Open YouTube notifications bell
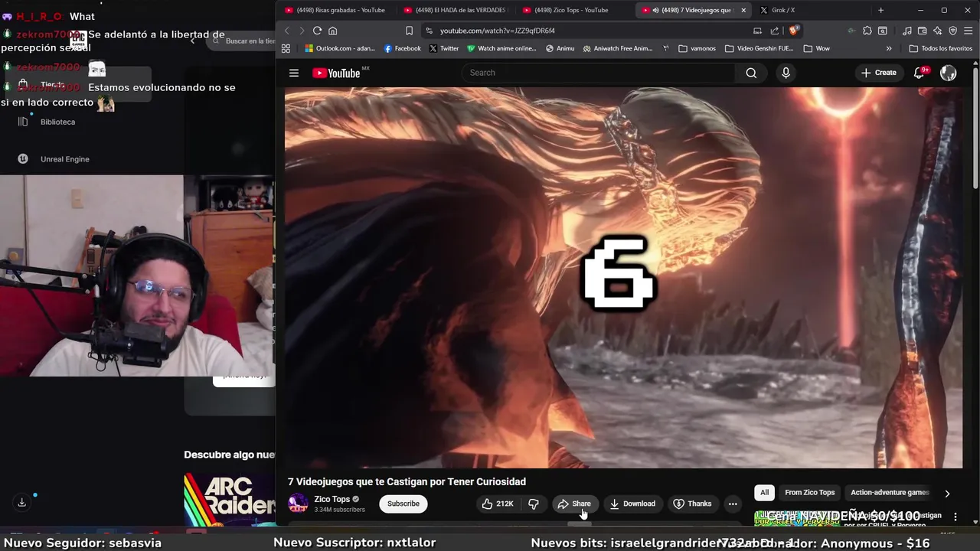This screenshot has width=980, height=551. point(920,73)
